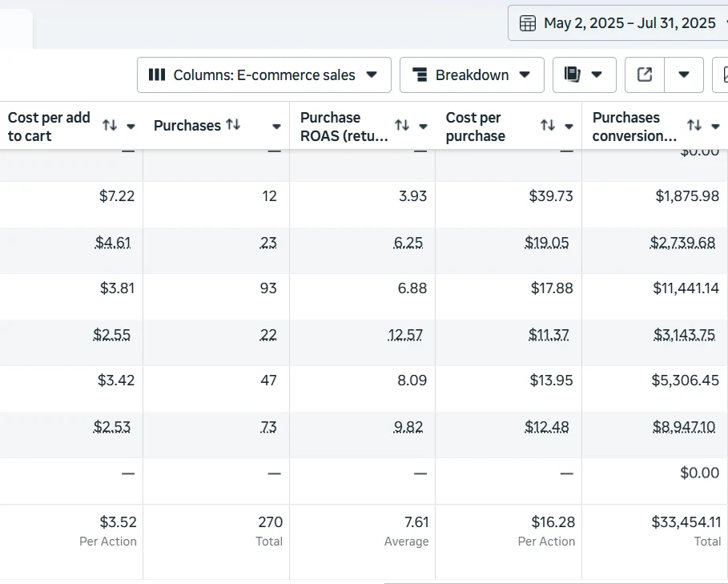Open the date range calendar picker
This screenshot has width=728, height=584.
pyautogui.click(x=527, y=23)
